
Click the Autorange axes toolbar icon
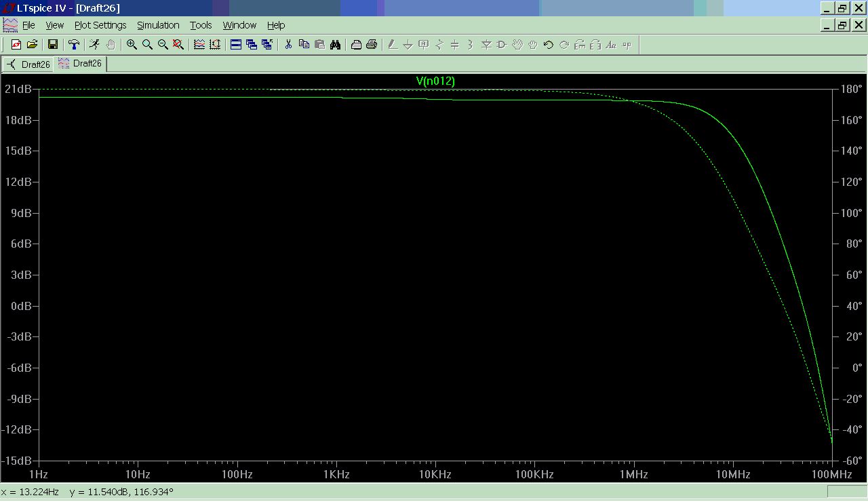pos(215,45)
